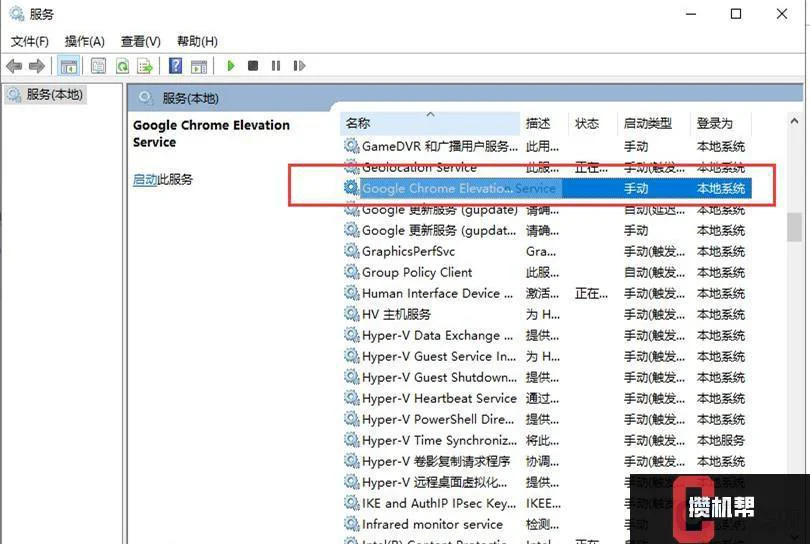
Task: Click the gear icon beside IKE and AuthIP
Action: pyautogui.click(x=352, y=503)
